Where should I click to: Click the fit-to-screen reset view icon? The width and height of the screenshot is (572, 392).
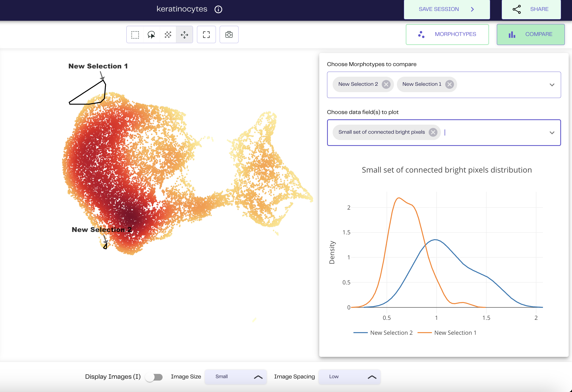coord(206,35)
